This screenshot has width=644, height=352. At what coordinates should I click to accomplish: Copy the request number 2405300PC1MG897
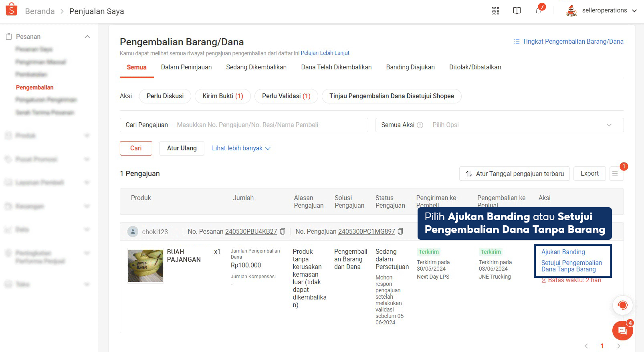coord(400,231)
